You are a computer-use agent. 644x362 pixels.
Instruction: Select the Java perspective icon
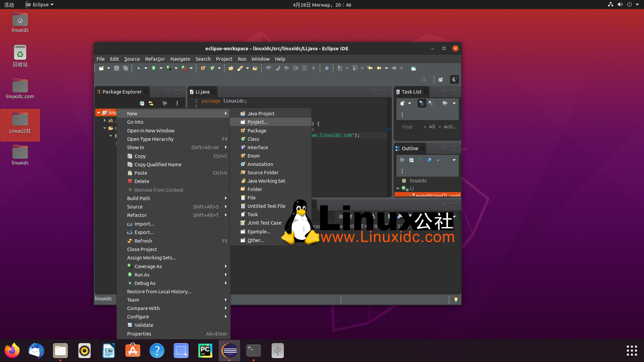click(x=454, y=79)
